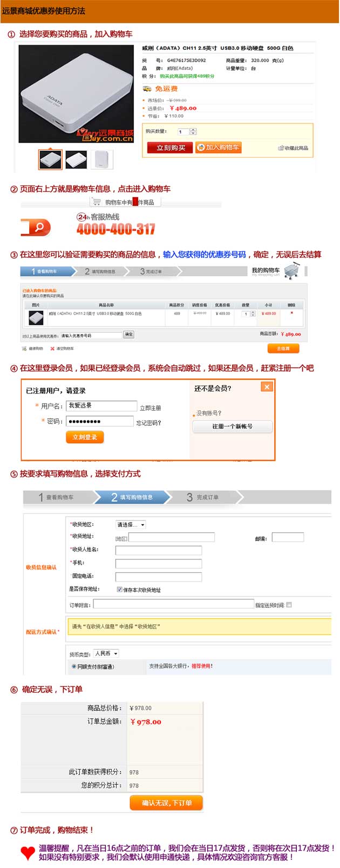Select 网银支付(财富通) radio button
340x868 pixels.
pyautogui.click(x=74, y=667)
